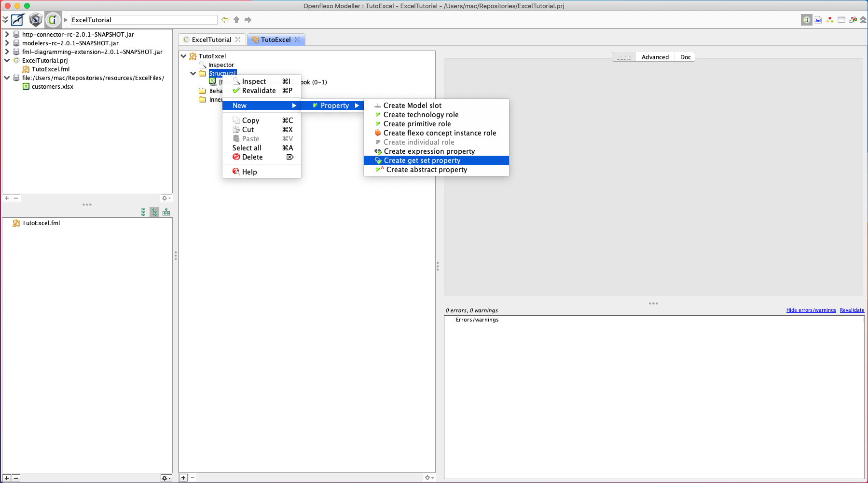868x483 pixels.
Task: Navigate up with the gray up arrow
Action: click(x=236, y=20)
